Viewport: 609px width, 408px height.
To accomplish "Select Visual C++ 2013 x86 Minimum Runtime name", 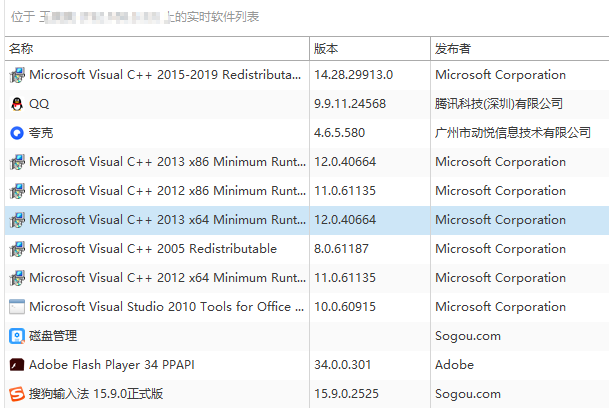I will pyautogui.click(x=167, y=162).
